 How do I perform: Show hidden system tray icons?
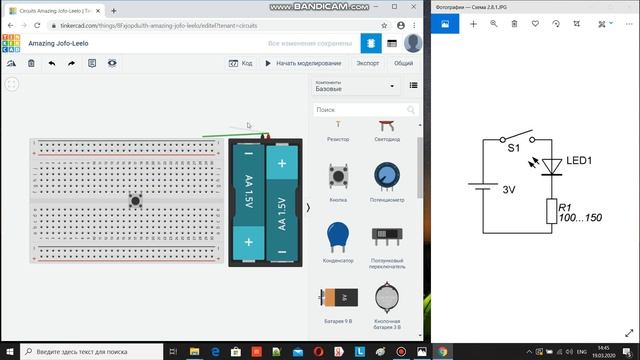pyautogui.click(x=529, y=351)
